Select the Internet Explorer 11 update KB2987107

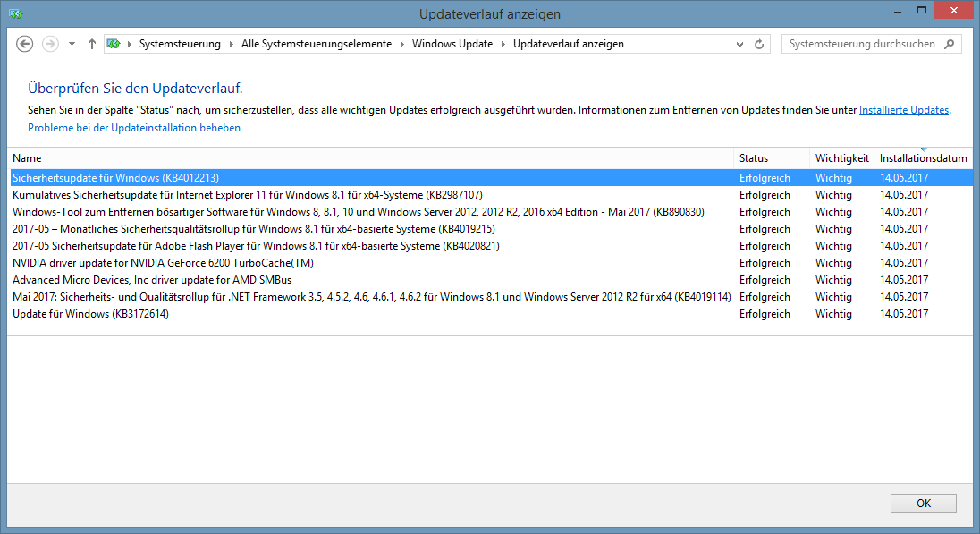pyautogui.click(x=491, y=195)
